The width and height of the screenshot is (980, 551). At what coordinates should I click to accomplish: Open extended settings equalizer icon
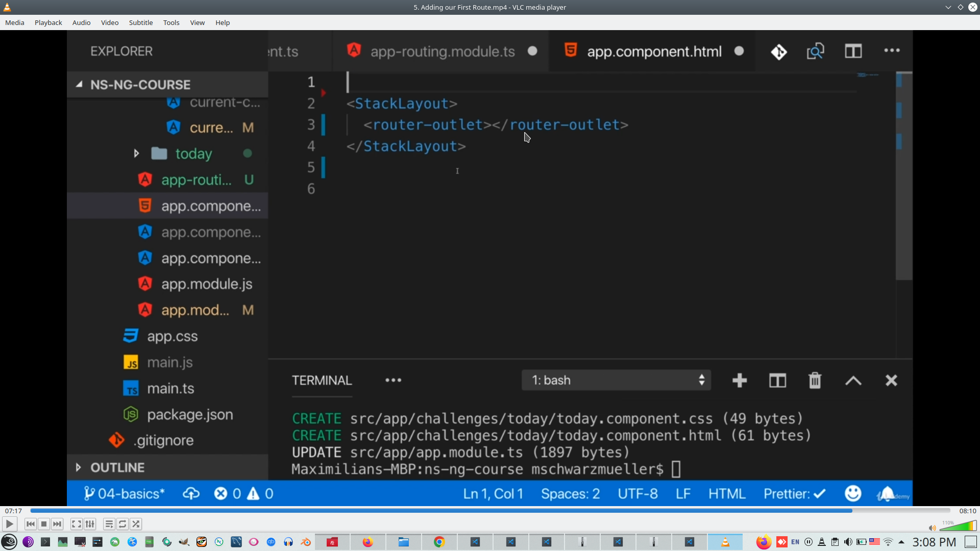(x=90, y=524)
